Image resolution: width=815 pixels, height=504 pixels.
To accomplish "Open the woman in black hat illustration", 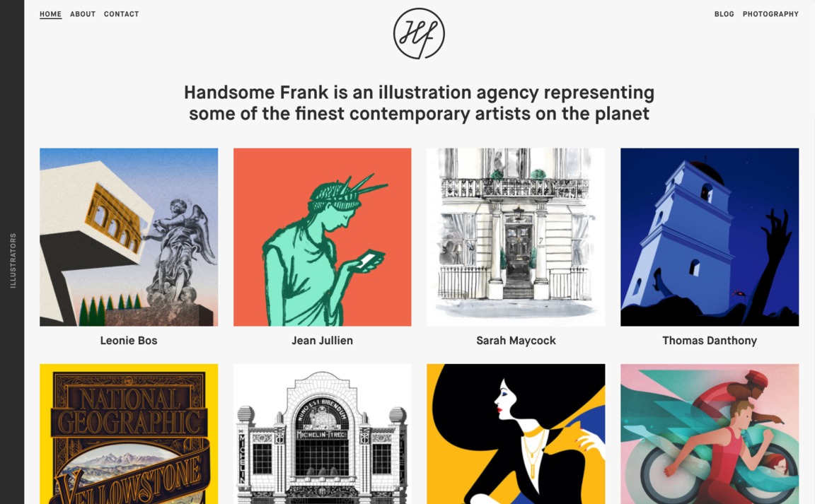I will [x=516, y=434].
